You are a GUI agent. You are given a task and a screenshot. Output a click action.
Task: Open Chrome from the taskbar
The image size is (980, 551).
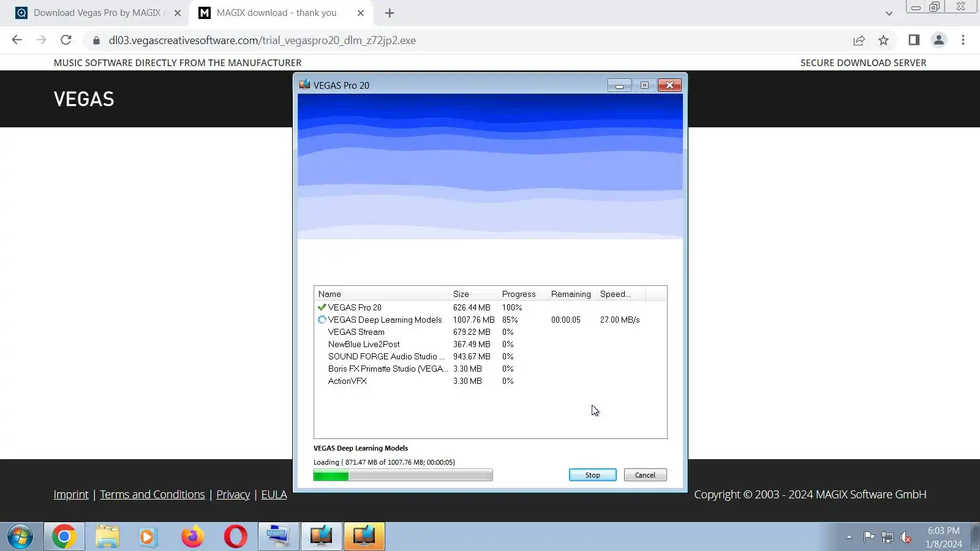point(64,537)
